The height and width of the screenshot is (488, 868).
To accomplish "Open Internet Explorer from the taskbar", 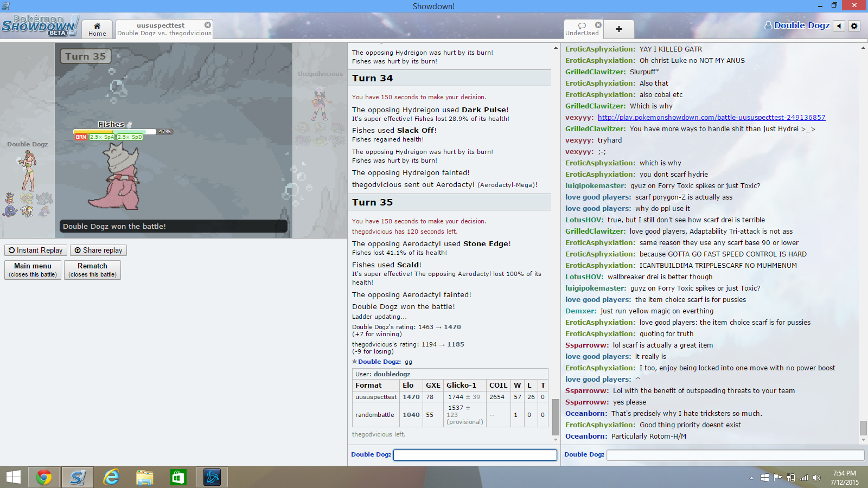I will click(x=111, y=477).
